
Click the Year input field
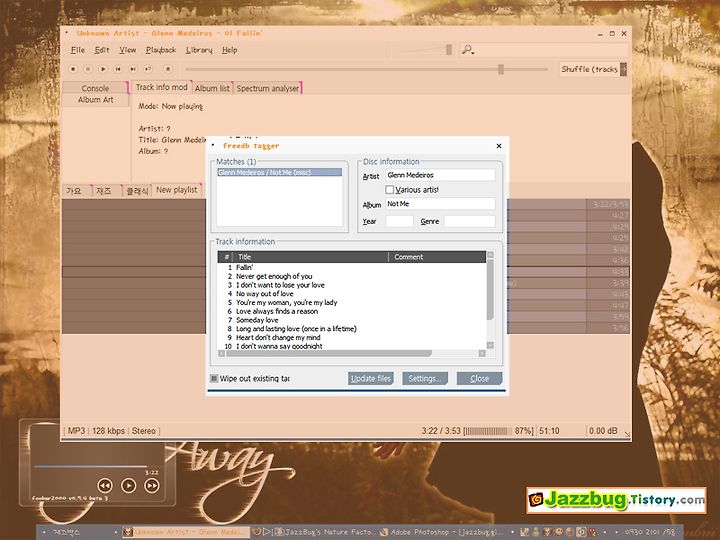point(399,221)
